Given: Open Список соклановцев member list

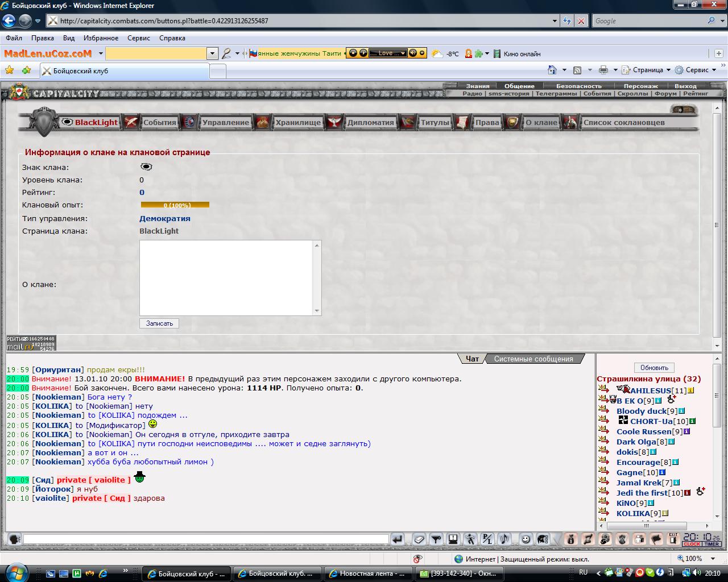Looking at the screenshot, I should (x=623, y=122).
